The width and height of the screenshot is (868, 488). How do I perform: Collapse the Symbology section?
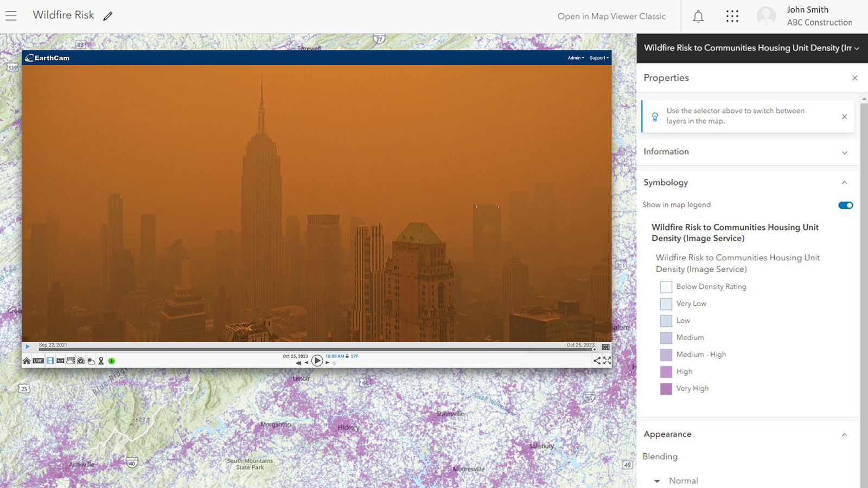[x=845, y=183]
